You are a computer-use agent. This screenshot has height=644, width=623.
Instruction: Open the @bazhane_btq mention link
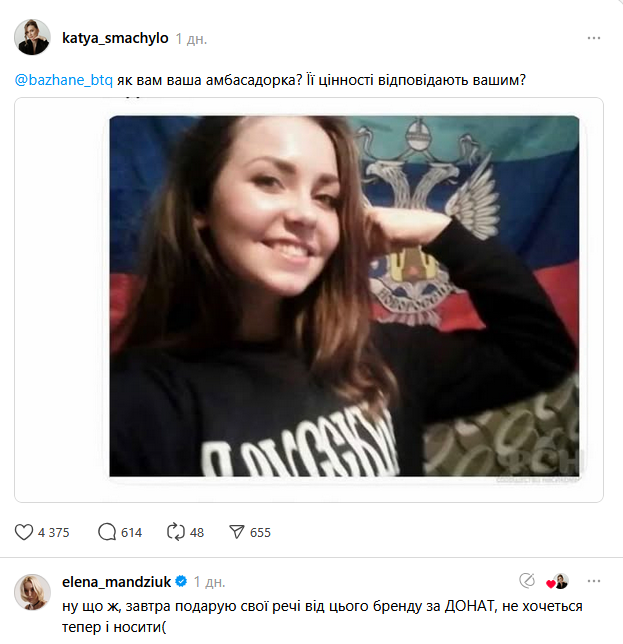64,80
